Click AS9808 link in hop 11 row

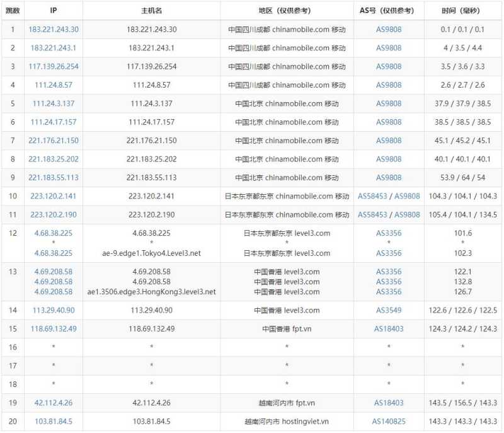click(407, 215)
